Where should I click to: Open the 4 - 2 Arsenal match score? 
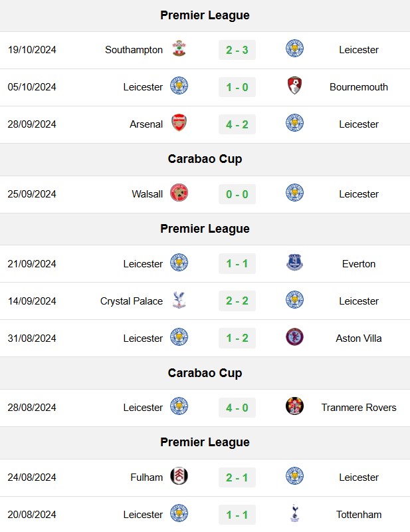pyautogui.click(x=237, y=124)
